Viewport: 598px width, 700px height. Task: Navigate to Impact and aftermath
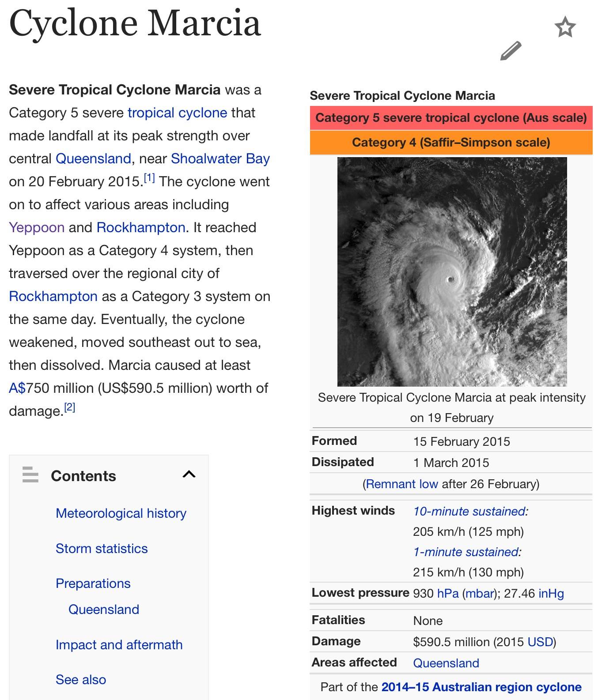(x=119, y=645)
